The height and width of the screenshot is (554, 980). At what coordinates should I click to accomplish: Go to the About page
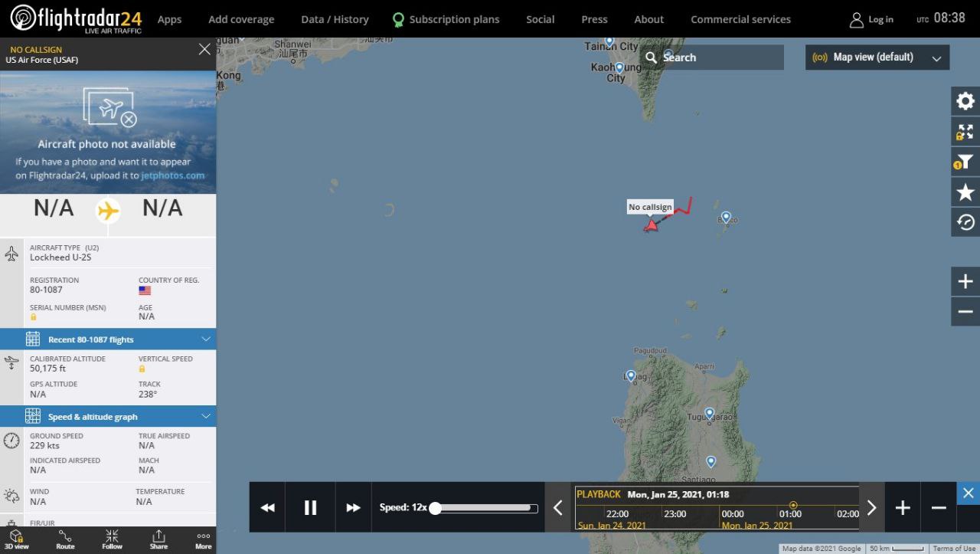click(649, 19)
